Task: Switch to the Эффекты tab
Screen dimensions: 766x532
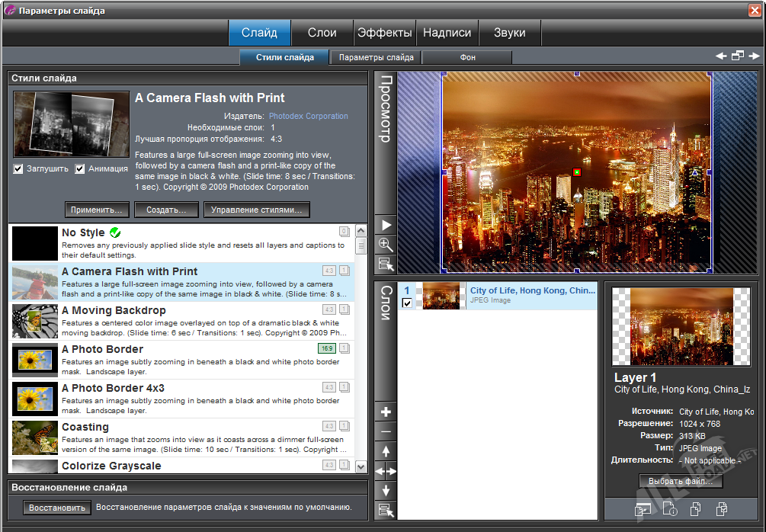Action: click(x=385, y=33)
